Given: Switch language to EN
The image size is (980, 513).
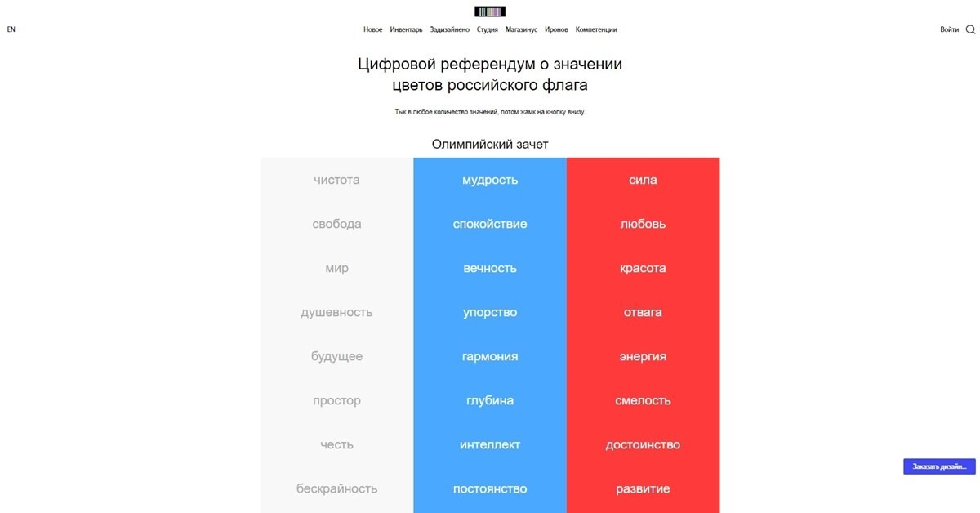Looking at the screenshot, I should coord(11,29).
